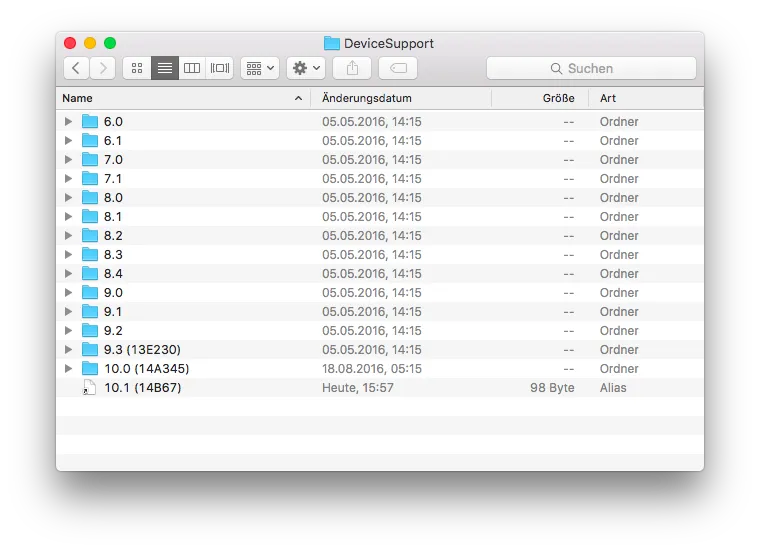
Task: Click the DeviceSupport title folder icon
Action: pyautogui.click(x=332, y=43)
